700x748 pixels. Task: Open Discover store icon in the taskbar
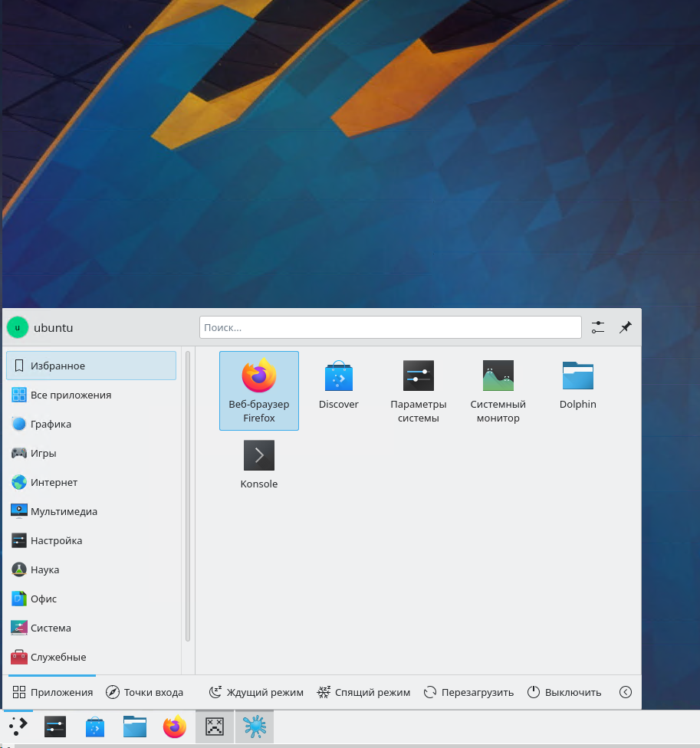94,726
